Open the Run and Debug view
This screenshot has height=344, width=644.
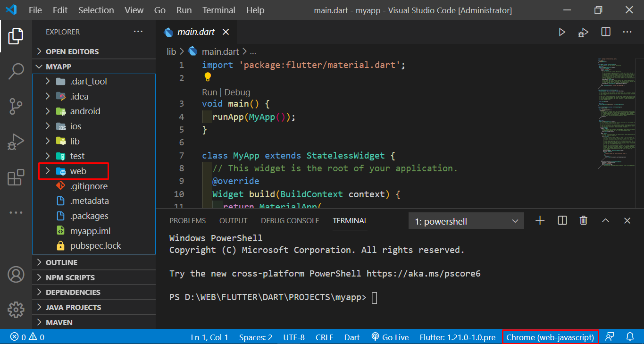[16, 142]
